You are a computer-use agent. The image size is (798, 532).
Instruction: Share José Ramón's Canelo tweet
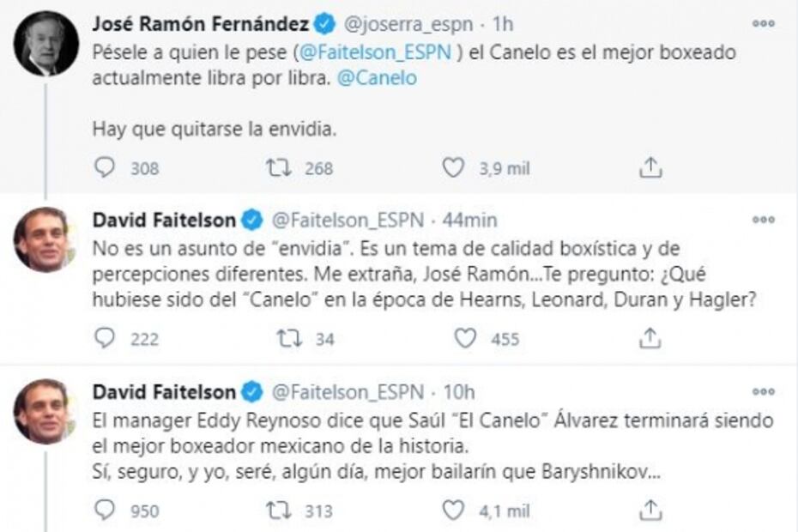[649, 167]
